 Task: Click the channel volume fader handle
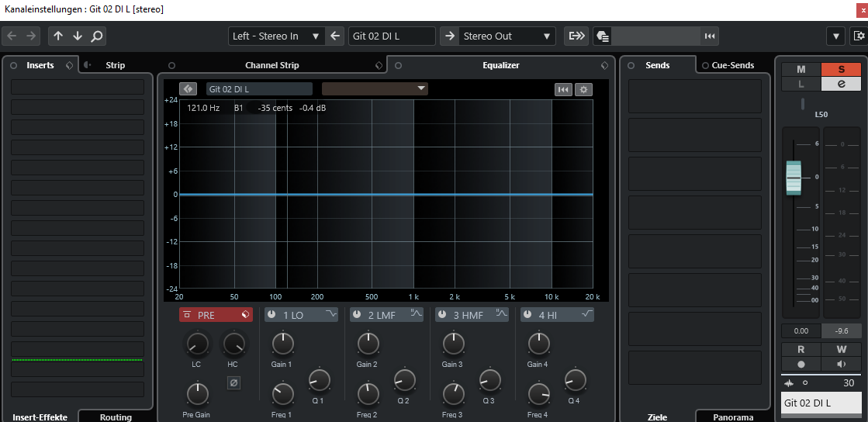point(793,178)
